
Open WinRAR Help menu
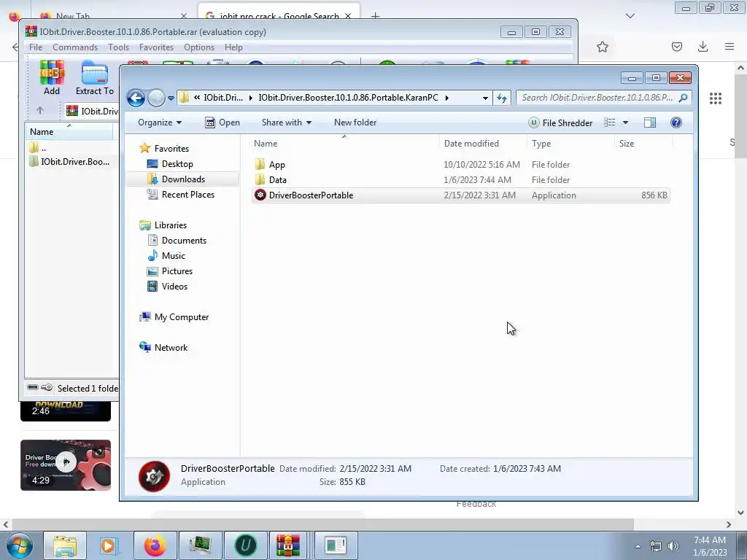click(x=233, y=47)
